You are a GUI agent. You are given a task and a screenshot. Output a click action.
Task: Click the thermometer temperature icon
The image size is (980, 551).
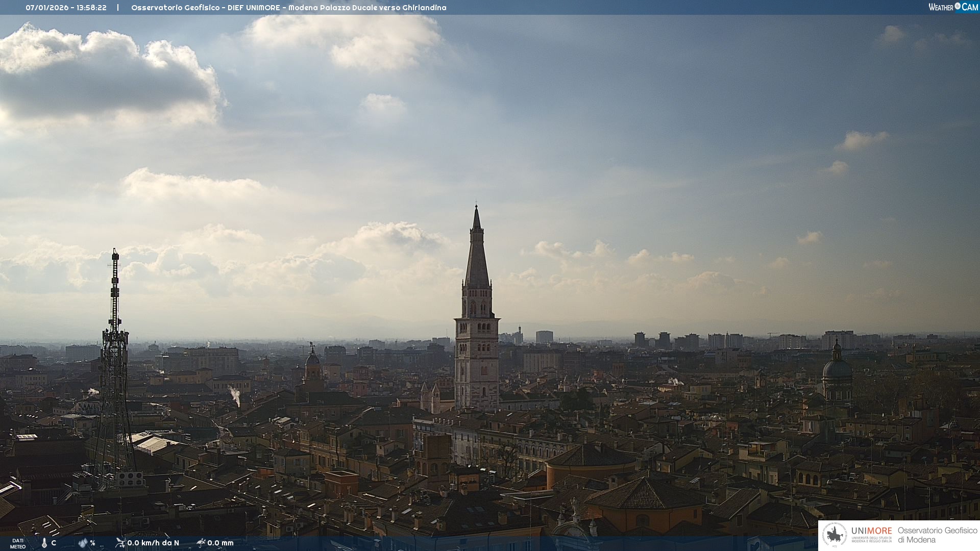point(44,543)
